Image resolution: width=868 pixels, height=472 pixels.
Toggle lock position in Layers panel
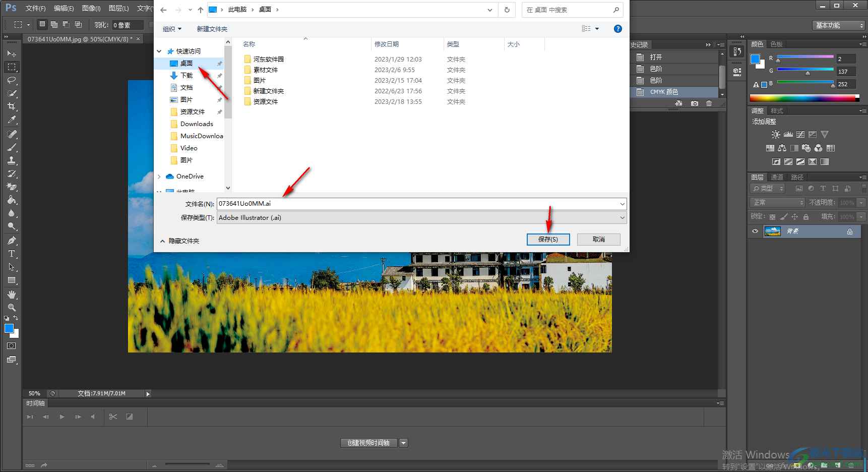(x=794, y=217)
